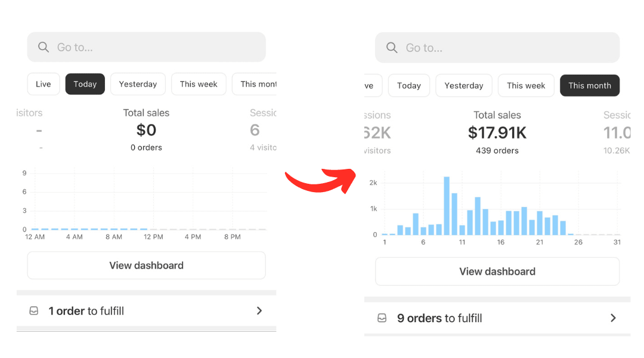Focus the left Go to... search field

click(155, 47)
